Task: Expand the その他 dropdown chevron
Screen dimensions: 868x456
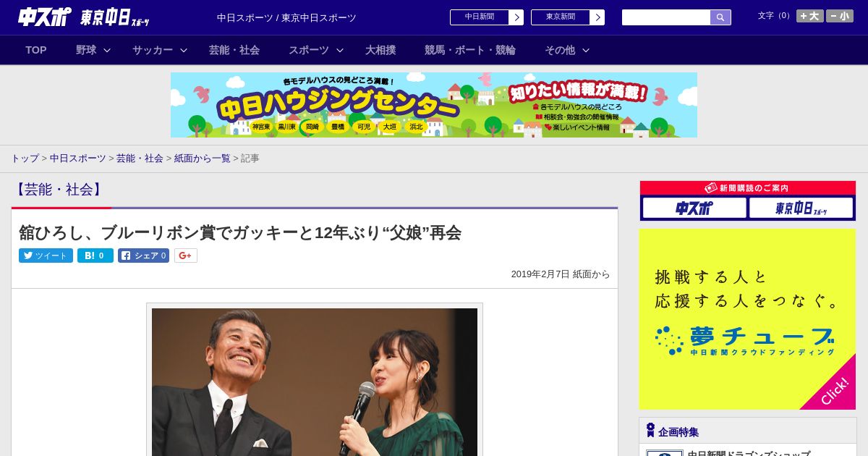Action: (x=586, y=50)
